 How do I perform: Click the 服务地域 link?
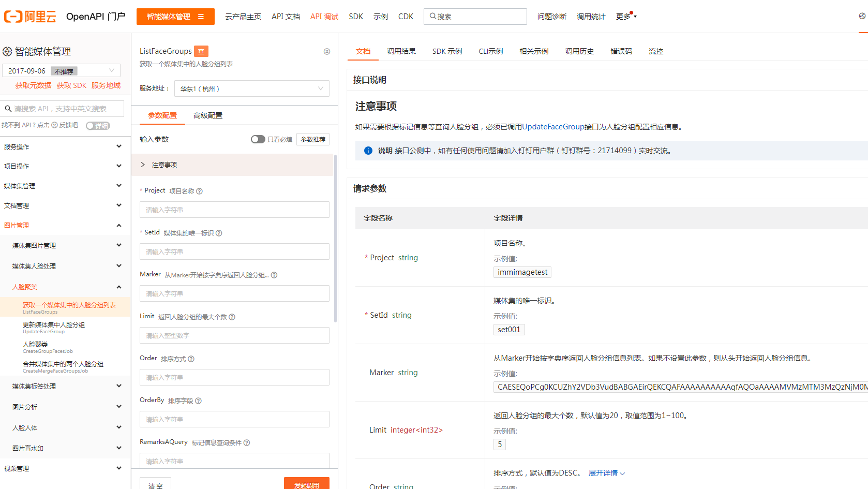click(x=106, y=85)
